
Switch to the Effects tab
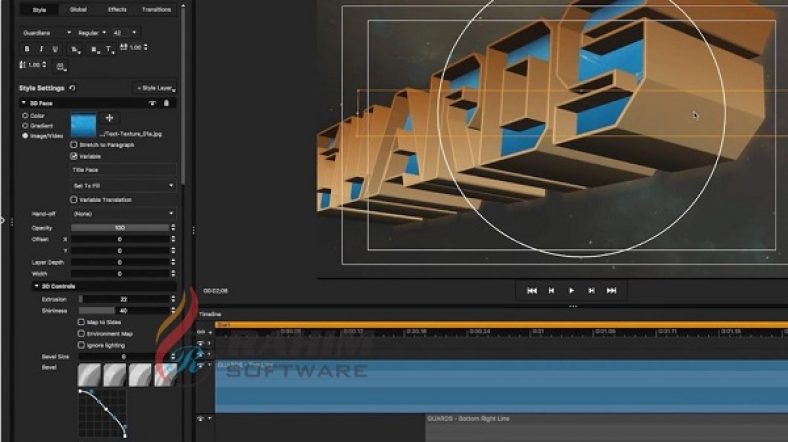pyautogui.click(x=118, y=9)
